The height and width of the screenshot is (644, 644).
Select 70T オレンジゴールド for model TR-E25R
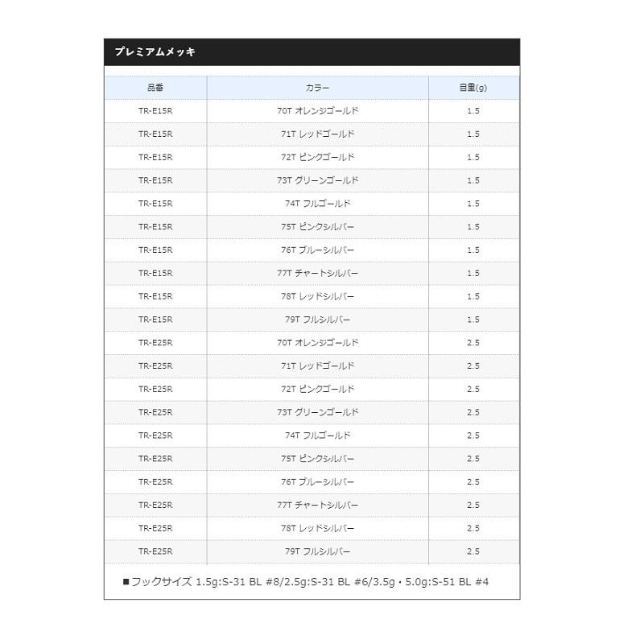317,343
